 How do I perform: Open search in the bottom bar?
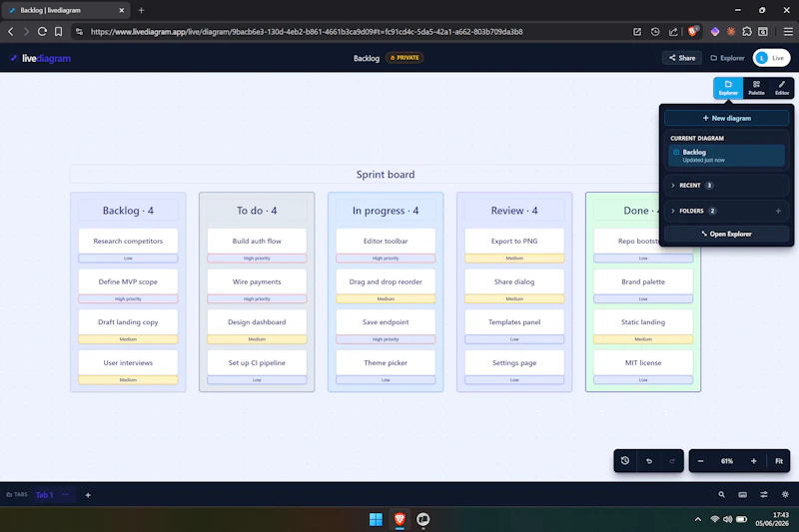click(x=721, y=494)
